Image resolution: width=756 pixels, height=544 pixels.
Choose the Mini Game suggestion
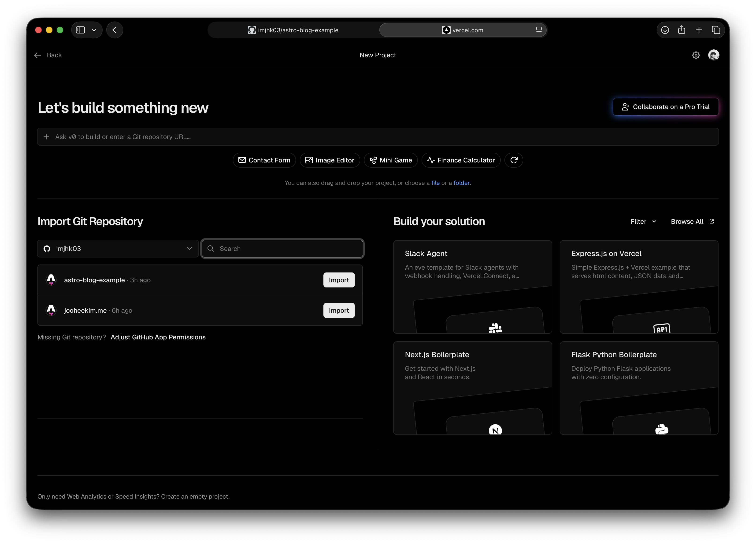tap(391, 160)
